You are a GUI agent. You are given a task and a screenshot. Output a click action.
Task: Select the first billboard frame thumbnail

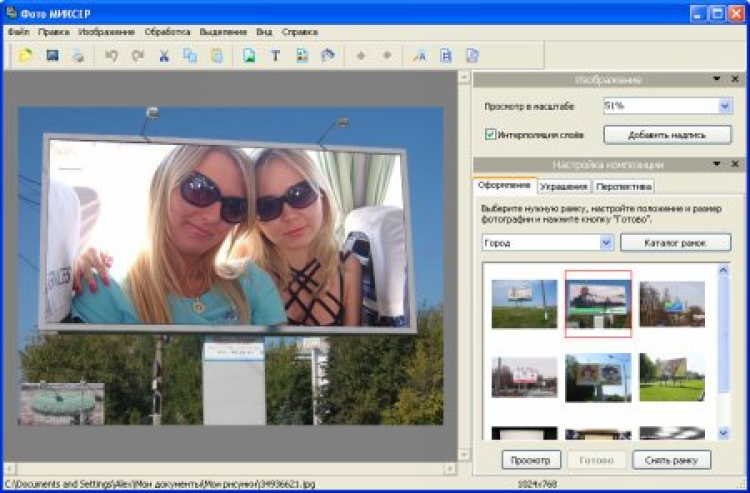click(524, 303)
